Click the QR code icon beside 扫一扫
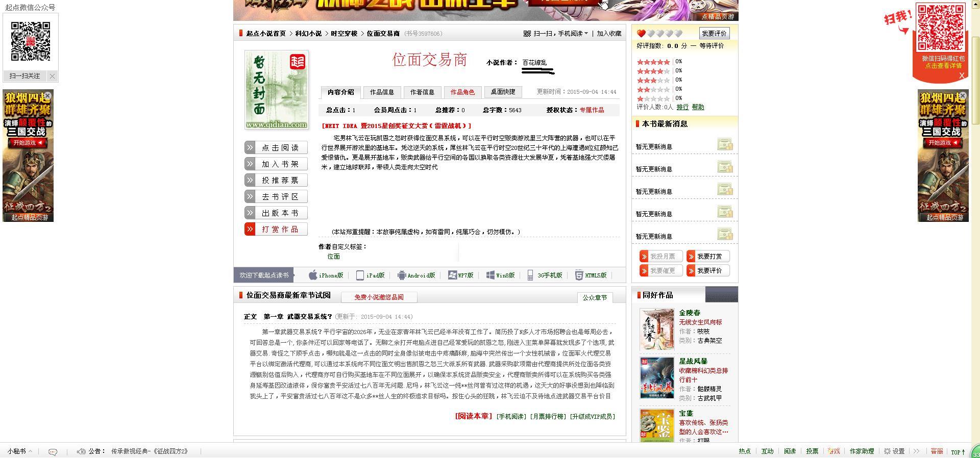 click(527, 34)
